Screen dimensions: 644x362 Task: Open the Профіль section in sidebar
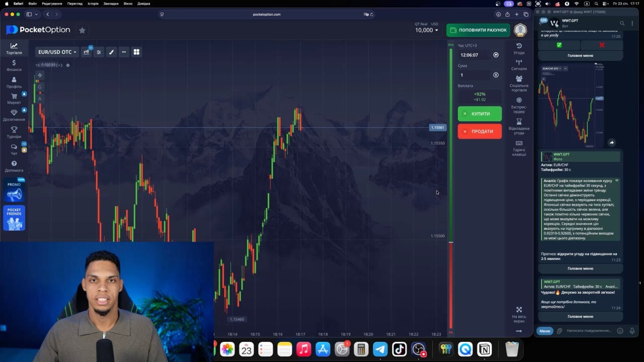(14, 82)
